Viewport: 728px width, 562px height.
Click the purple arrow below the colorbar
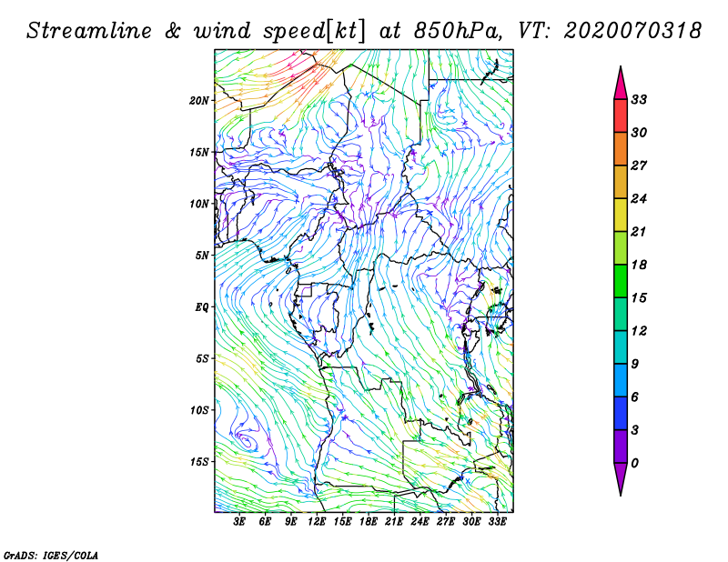621,478
